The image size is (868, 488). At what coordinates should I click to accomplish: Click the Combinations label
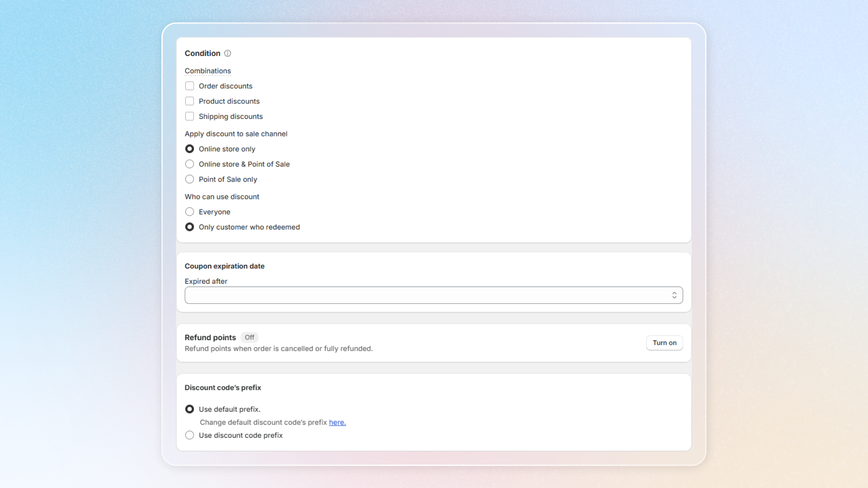[208, 71]
